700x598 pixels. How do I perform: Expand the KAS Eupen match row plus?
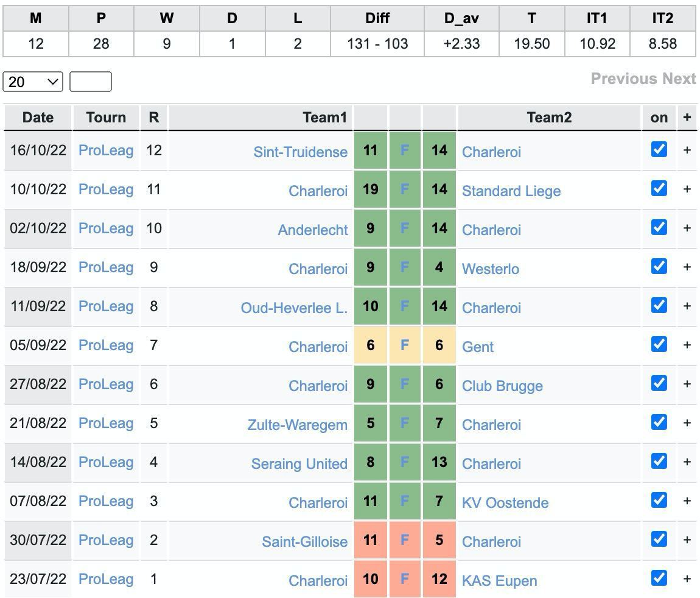tap(687, 579)
